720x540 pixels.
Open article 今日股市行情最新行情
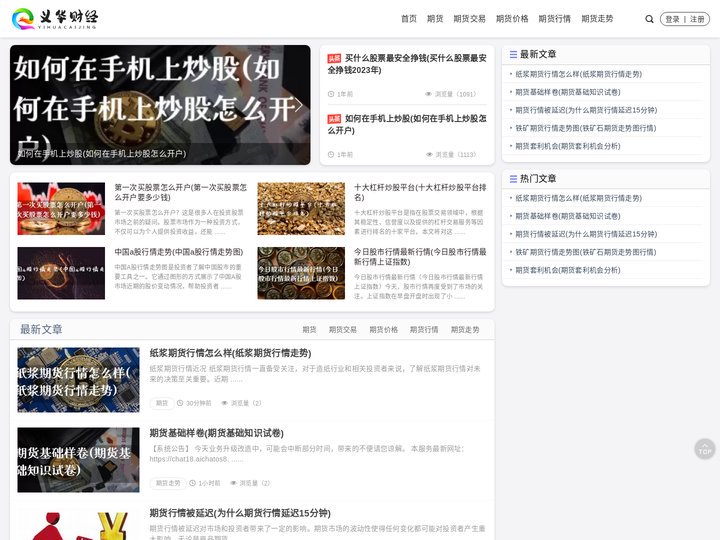pos(420,257)
